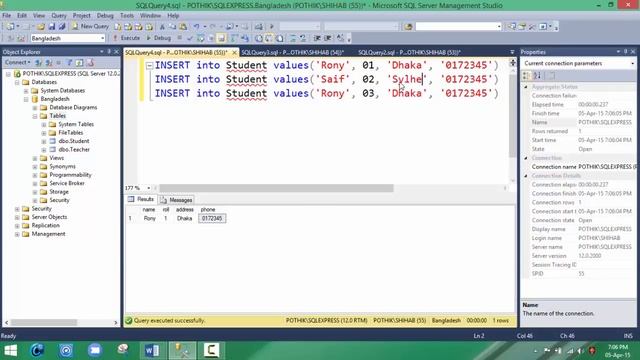Open the Windows Start button
640x360 pixels.
click(x=11, y=350)
